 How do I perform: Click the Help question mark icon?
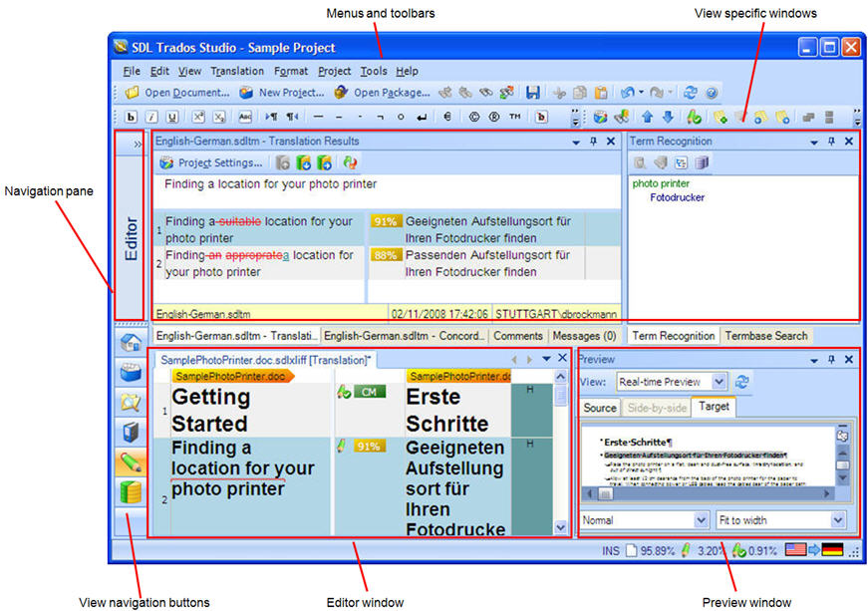[712, 93]
